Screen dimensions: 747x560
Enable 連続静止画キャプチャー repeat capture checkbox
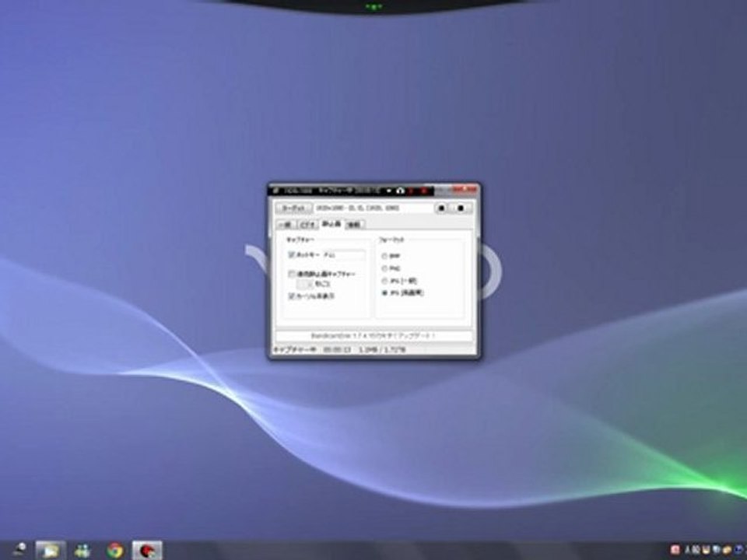click(x=292, y=275)
